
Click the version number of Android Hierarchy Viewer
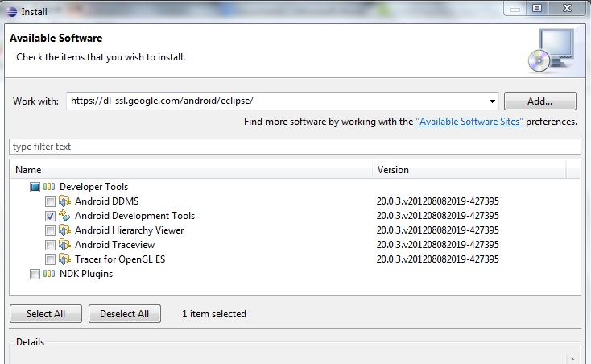coord(437,230)
